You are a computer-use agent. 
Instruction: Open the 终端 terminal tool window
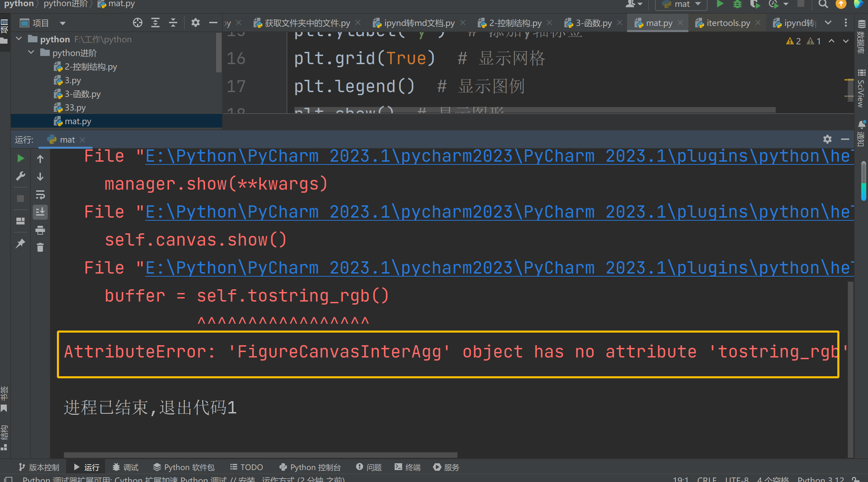408,467
